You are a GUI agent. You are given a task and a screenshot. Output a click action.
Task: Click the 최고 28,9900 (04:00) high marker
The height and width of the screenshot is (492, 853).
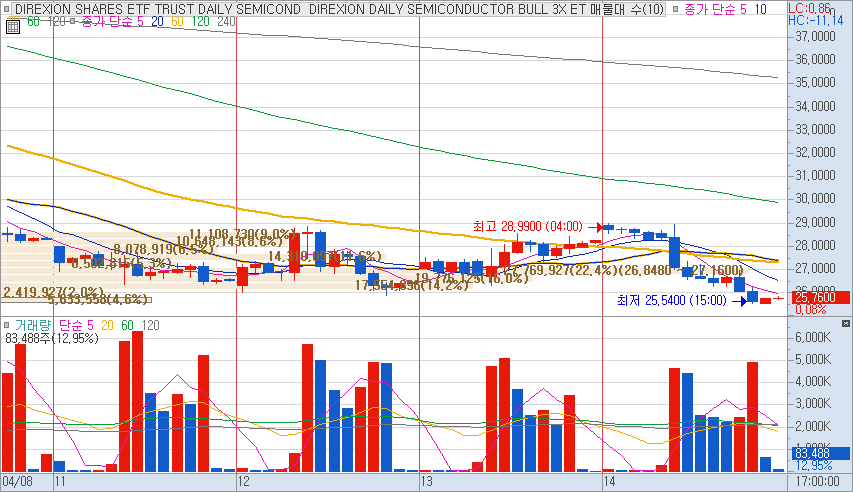528,226
